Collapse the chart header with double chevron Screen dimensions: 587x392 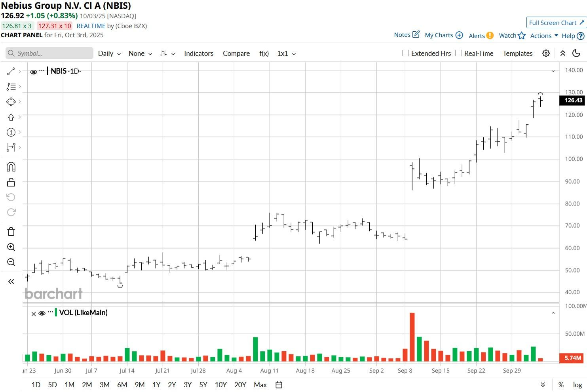562,53
